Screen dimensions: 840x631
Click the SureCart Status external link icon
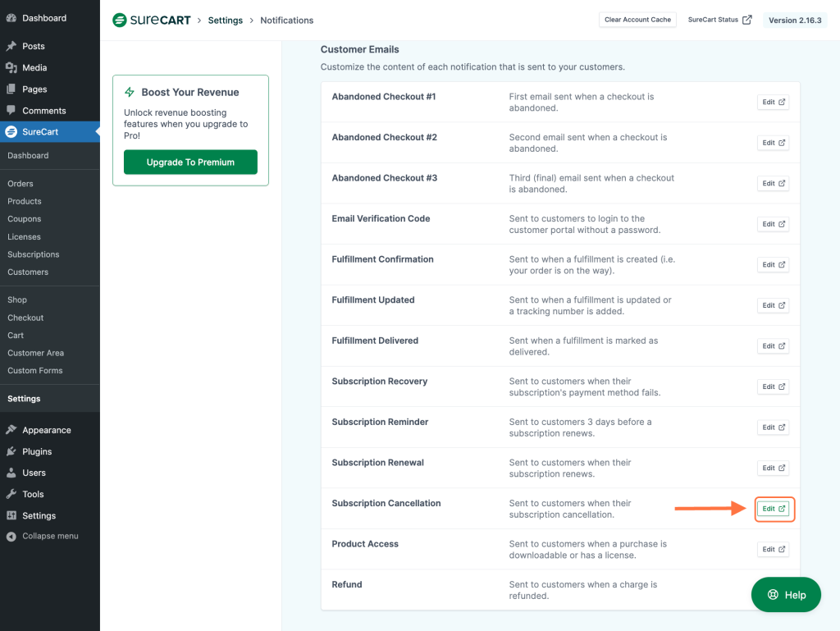coord(749,20)
